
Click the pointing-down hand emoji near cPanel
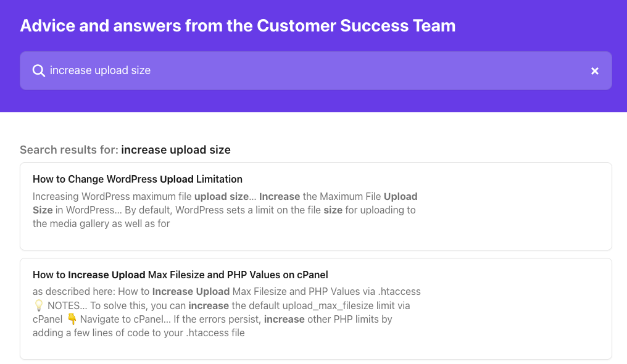(x=72, y=319)
